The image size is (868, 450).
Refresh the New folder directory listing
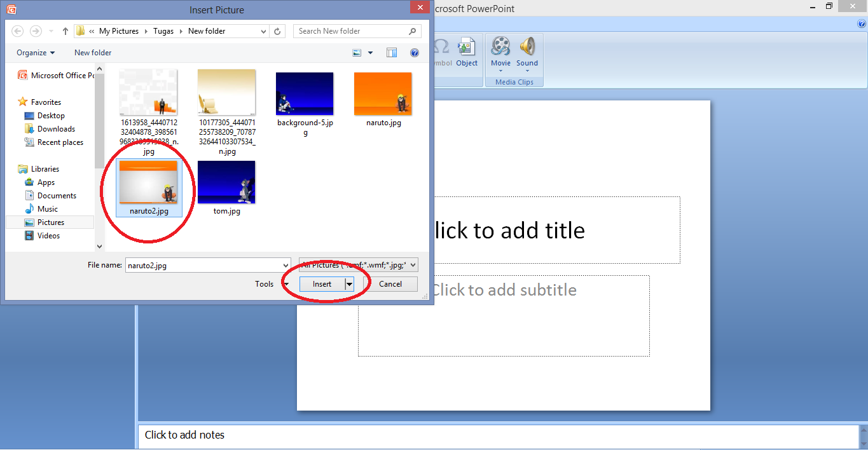click(277, 31)
